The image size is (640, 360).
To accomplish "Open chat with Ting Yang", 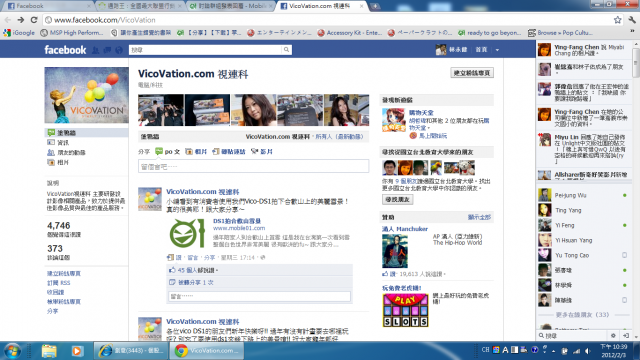I will [584, 210].
